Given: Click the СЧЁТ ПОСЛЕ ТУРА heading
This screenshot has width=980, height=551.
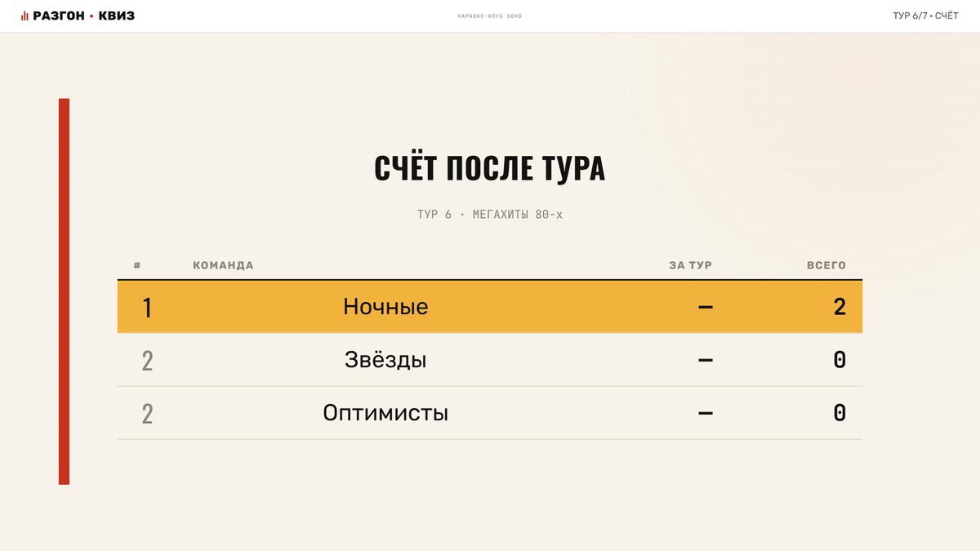Looking at the screenshot, I should coord(490,168).
